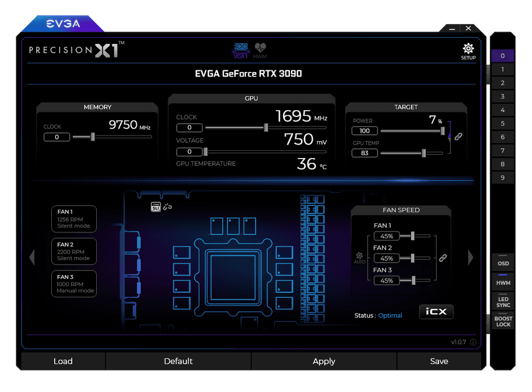Switch to the HWM sidebar tab

[502, 282]
